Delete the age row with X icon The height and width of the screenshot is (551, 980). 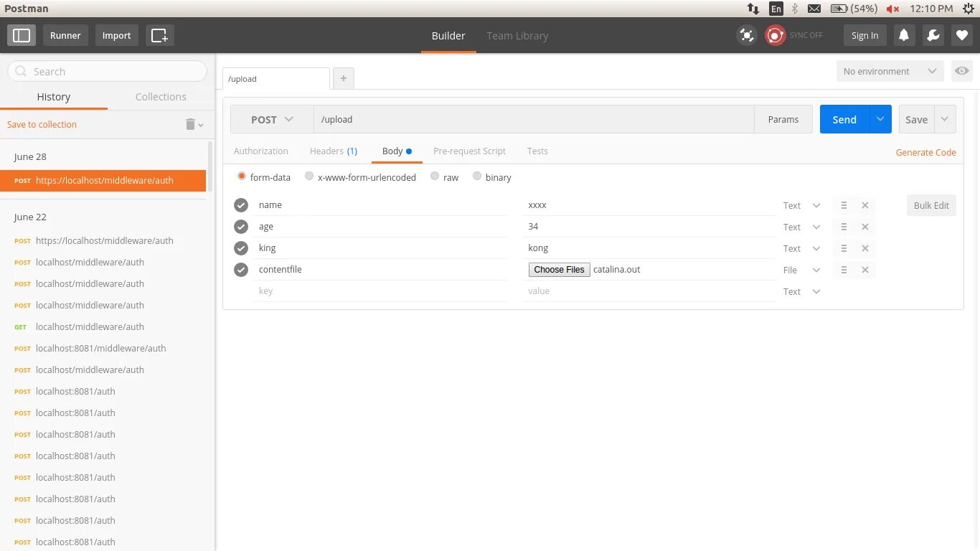(865, 227)
